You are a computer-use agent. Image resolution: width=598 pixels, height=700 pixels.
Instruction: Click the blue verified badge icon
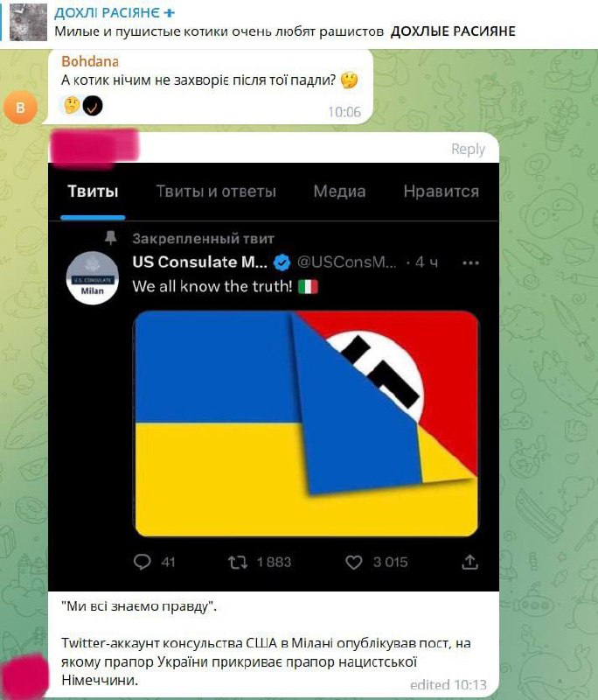pos(282,262)
